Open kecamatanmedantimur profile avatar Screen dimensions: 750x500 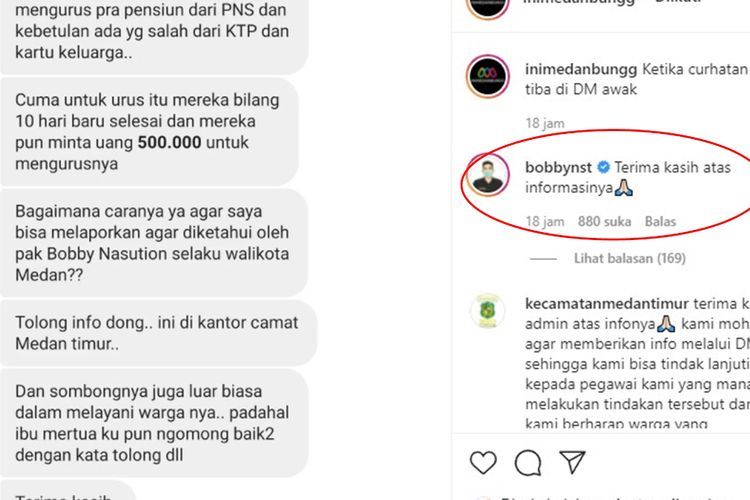pyautogui.click(x=487, y=311)
